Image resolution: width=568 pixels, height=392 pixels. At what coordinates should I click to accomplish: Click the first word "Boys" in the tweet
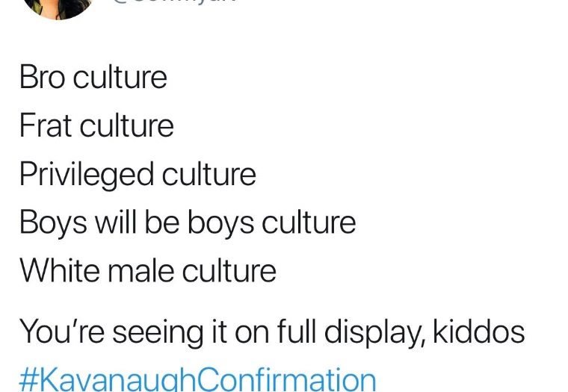(x=52, y=222)
